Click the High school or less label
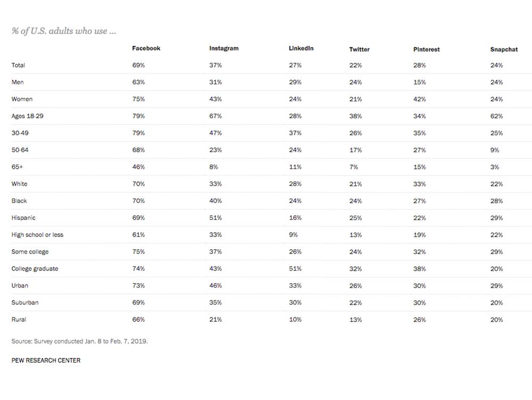Screen dimensions: 532x400 (37, 235)
